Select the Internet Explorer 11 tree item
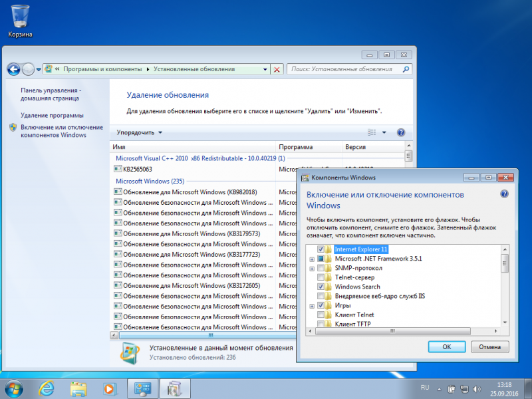 360,249
